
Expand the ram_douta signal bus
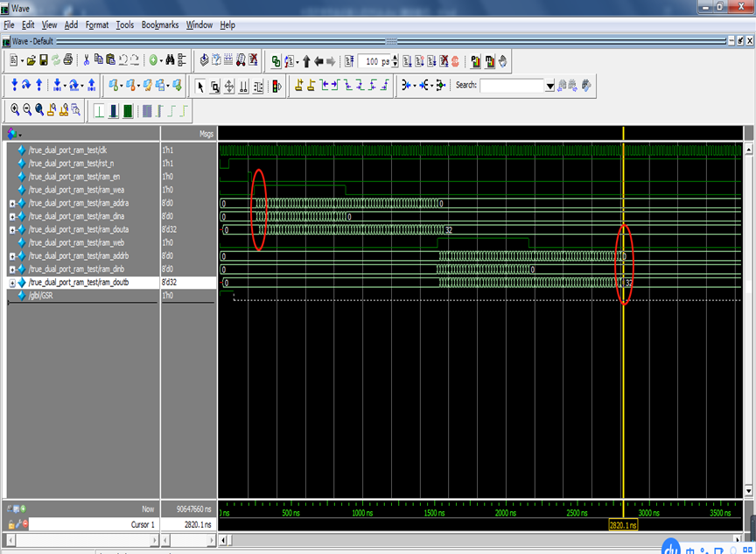pyautogui.click(x=12, y=230)
